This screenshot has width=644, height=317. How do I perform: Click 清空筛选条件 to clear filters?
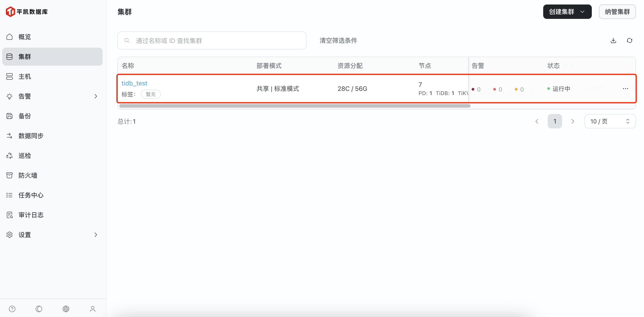point(338,40)
